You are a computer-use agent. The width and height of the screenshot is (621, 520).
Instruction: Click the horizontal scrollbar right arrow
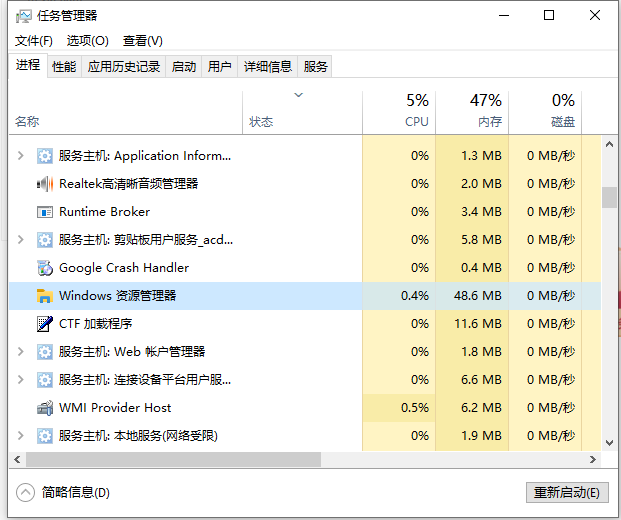point(593,459)
